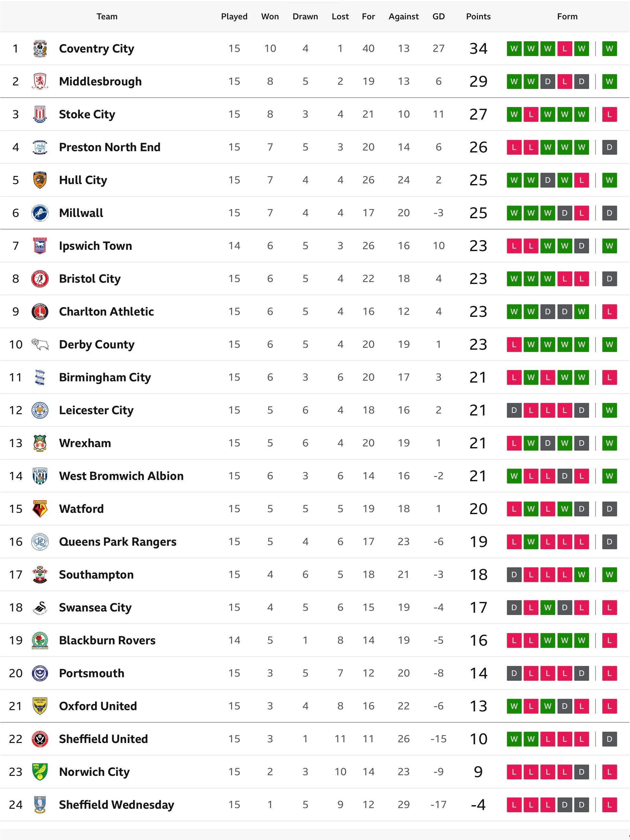The height and width of the screenshot is (840, 630).
Task: Click the GD column header
Action: [x=438, y=16]
